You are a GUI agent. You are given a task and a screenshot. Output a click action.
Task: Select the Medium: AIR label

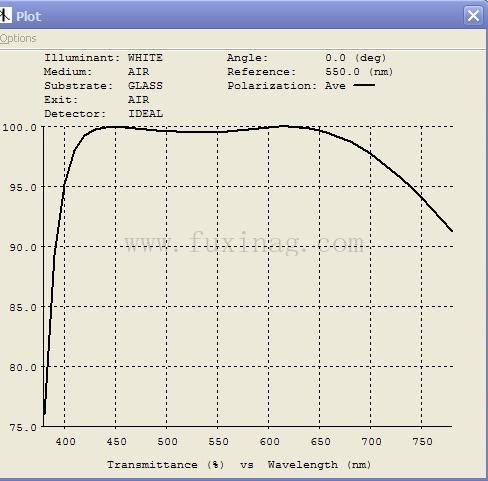96,72
